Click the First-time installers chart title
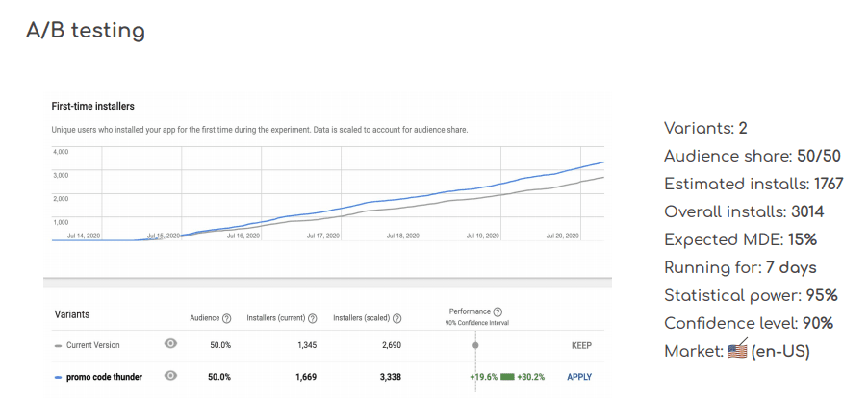The image size is (868, 398). (92, 106)
